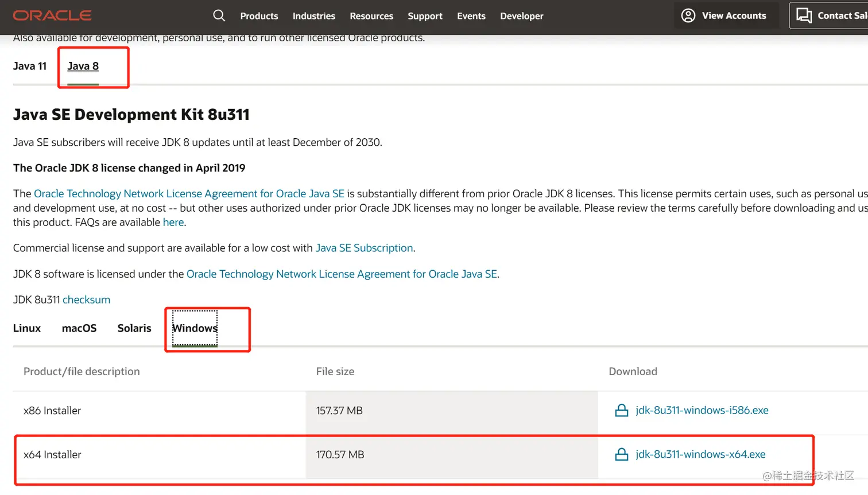Open the Events menu

click(x=471, y=16)
